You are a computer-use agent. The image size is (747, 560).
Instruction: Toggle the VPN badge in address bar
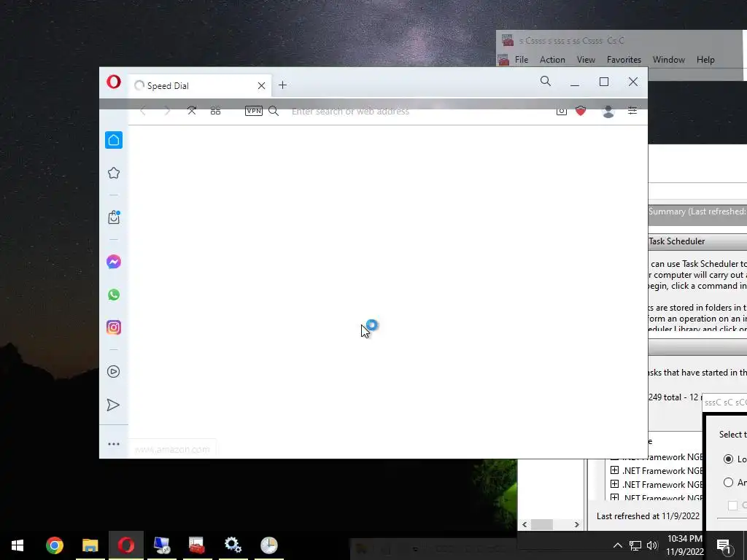click(x=253, y=111)
